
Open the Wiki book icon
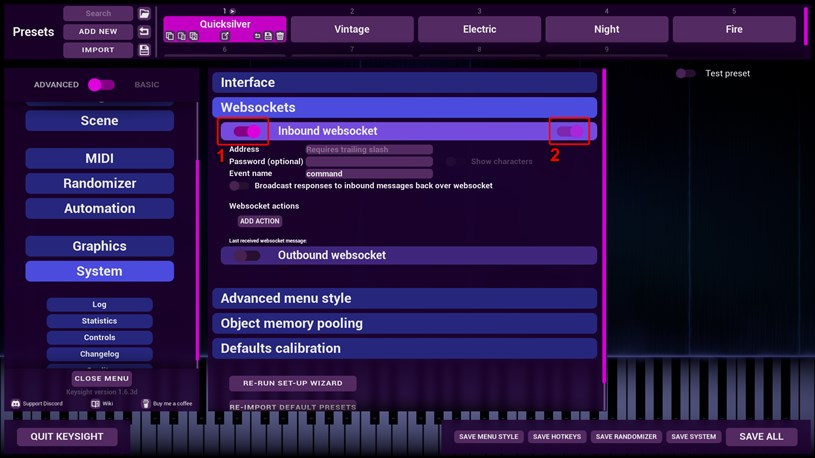point(95,403)
